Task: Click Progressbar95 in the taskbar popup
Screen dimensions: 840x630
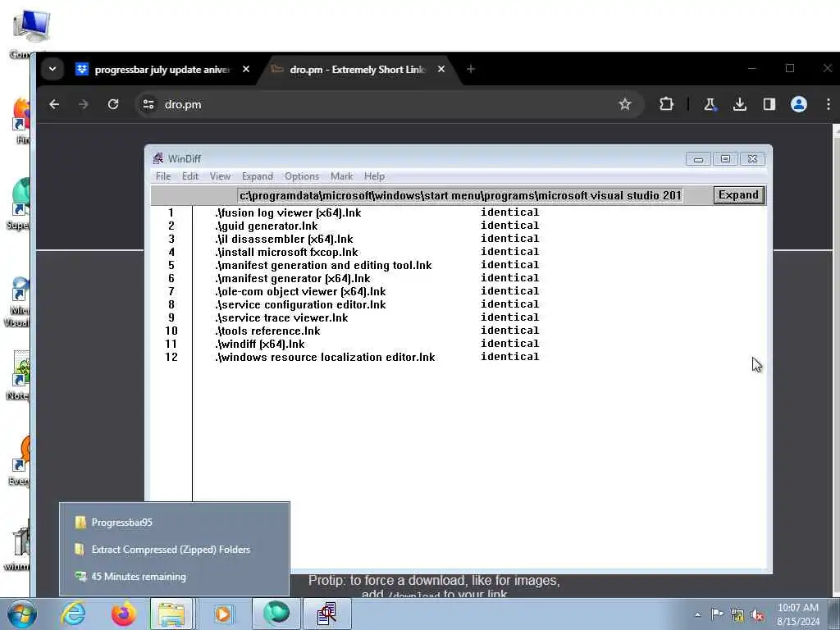Action: [x=174, y=523]
